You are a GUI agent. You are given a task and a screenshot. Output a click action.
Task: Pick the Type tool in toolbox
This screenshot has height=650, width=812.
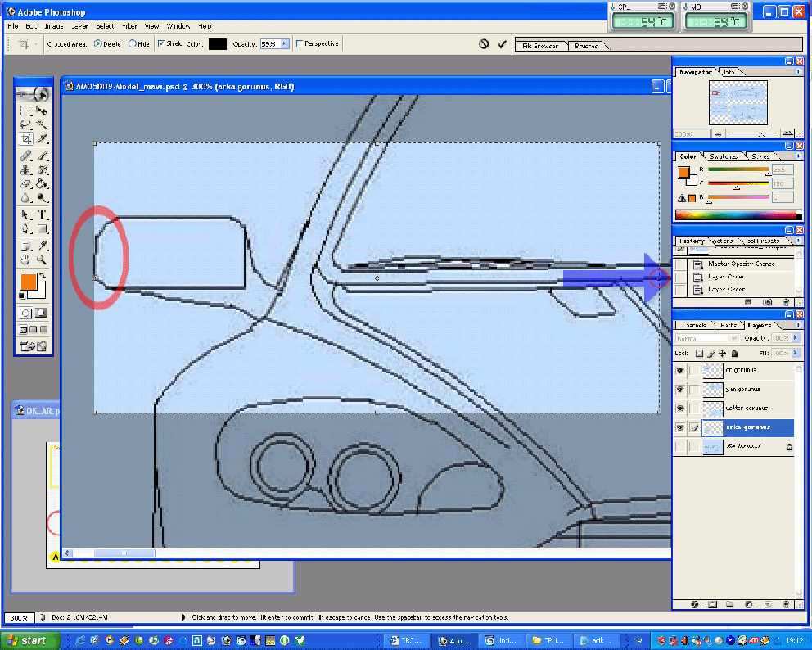point(42,214)
